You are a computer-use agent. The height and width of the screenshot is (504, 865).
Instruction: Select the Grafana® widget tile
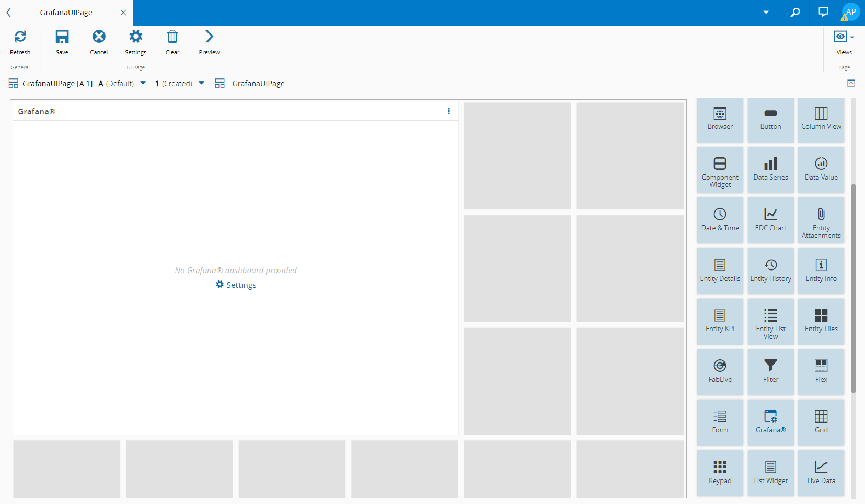[x=770, y=423]
